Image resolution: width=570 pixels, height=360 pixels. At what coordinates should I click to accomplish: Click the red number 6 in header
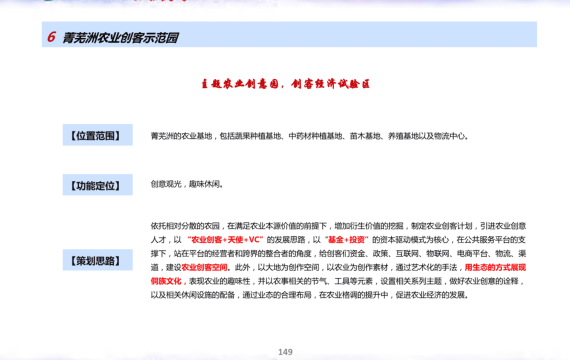(51, 37)
